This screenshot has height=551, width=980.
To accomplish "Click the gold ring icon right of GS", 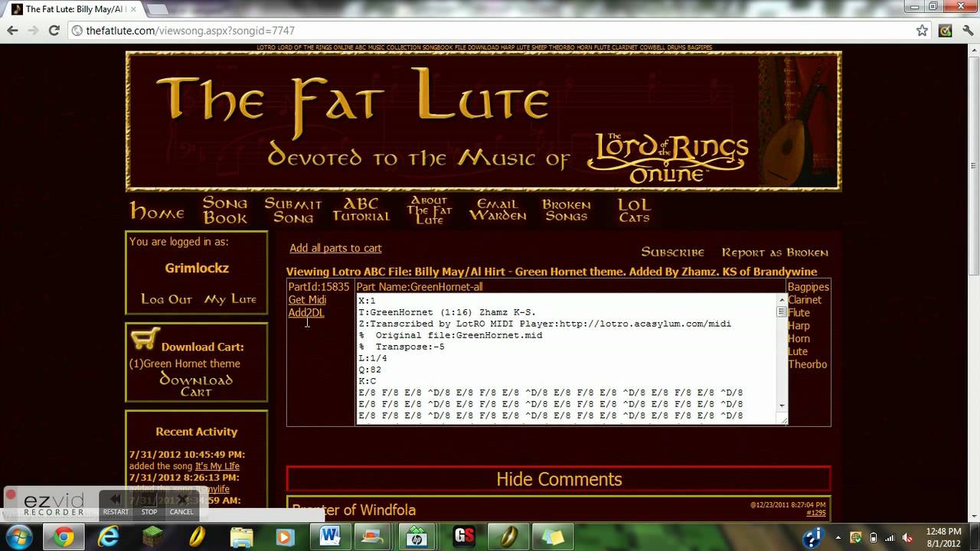I will pos(508,536).
